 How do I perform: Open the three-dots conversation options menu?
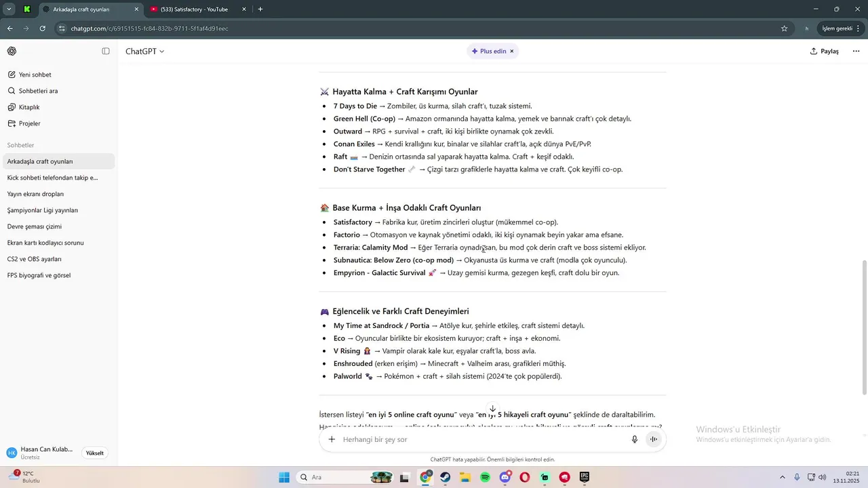click(856, 51)
